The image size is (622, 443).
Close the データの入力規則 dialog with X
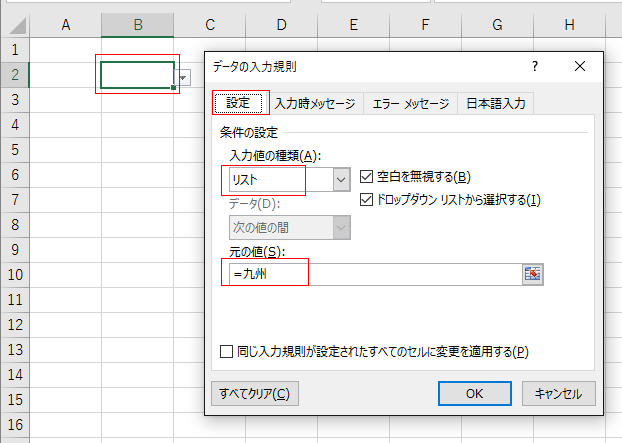click(579, 66)
